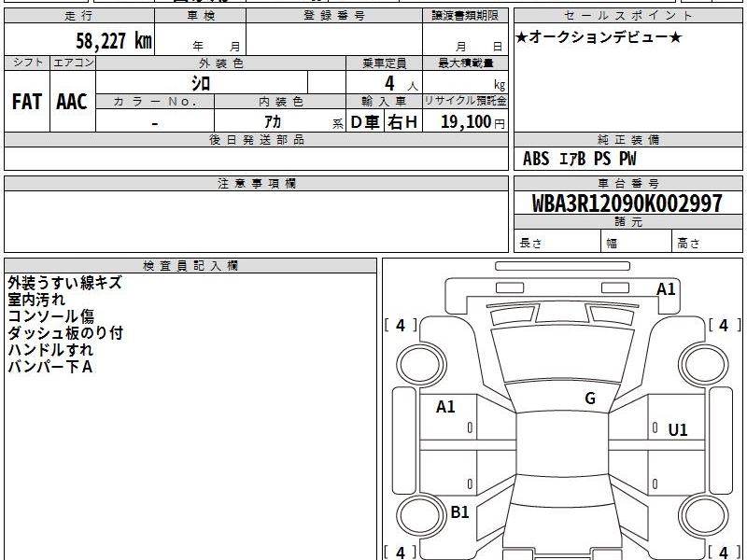Click the 注意事項欄 header

point(256,183)
